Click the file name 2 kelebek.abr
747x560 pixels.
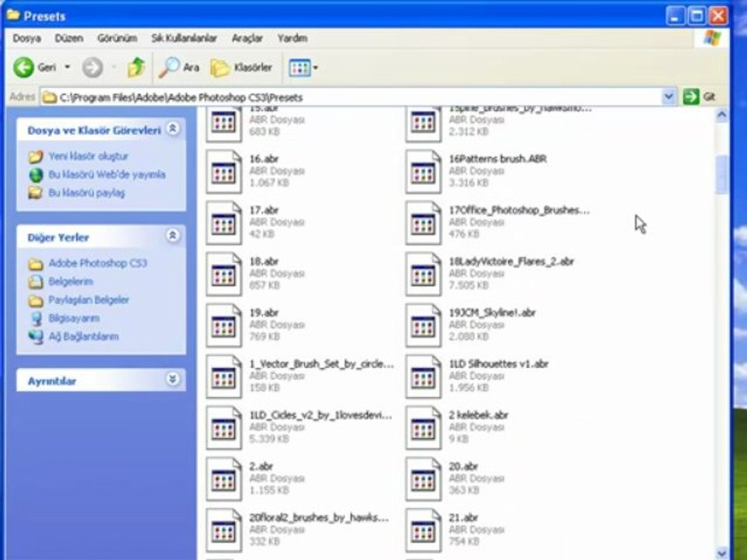pyautogui.click(x=479, y=415)
